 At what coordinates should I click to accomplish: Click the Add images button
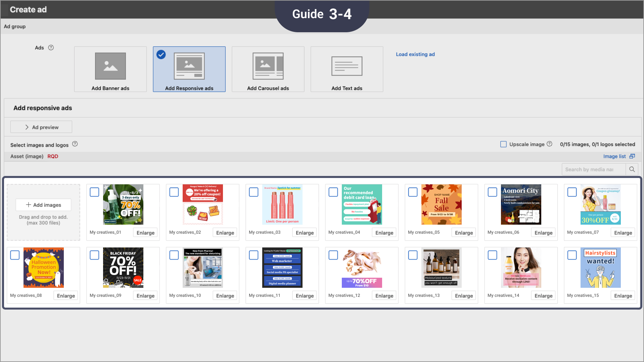[43, 205]
